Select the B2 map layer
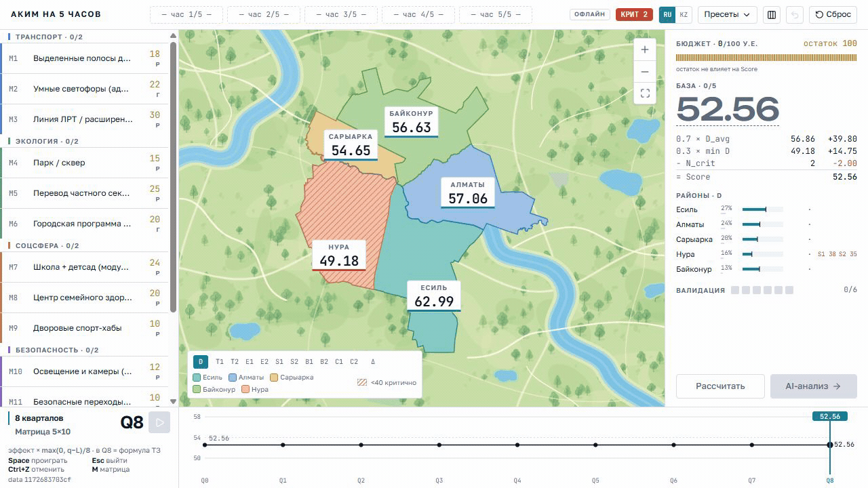This screenshot has width=868, height=488. pos(324,362)
